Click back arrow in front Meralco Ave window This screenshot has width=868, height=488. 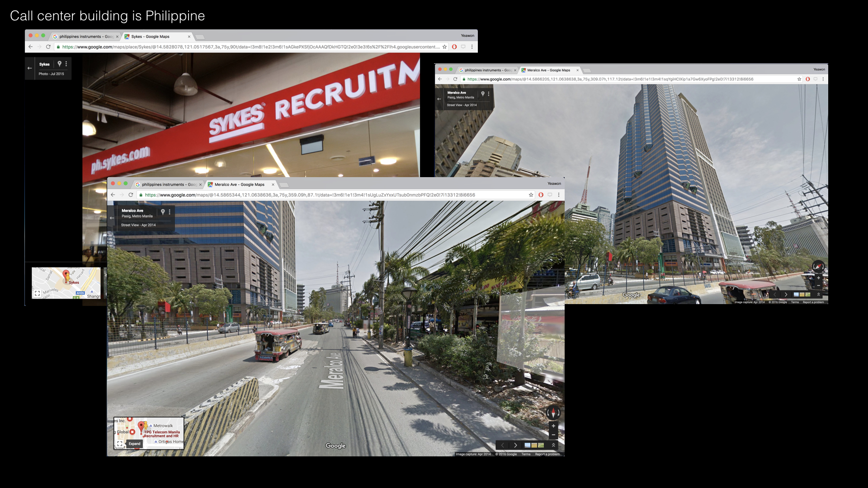point(113,195)
